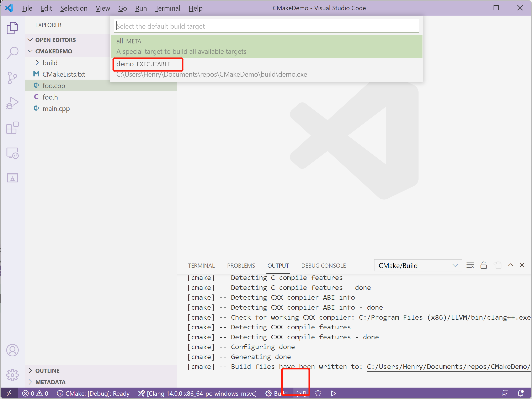Image resolution: width=532 pixels, height=399 pixels.
Task: Open the feedback icon in status bar
Action: coord(505,393)
